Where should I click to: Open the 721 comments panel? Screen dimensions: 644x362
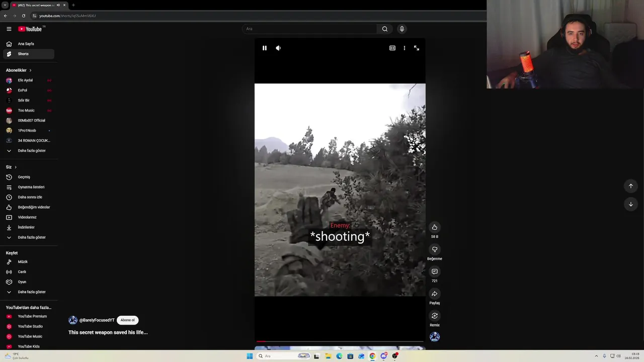435,271
